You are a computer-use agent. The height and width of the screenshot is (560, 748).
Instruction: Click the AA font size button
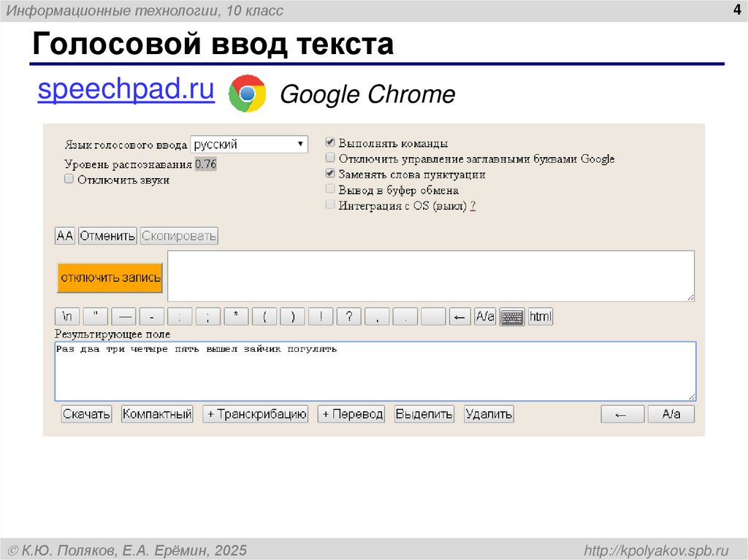click(x=65, y=236)
